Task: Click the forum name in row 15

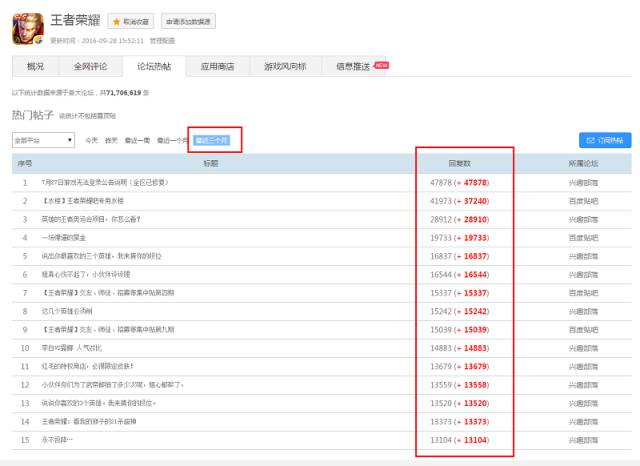Action: pos(583,439)
